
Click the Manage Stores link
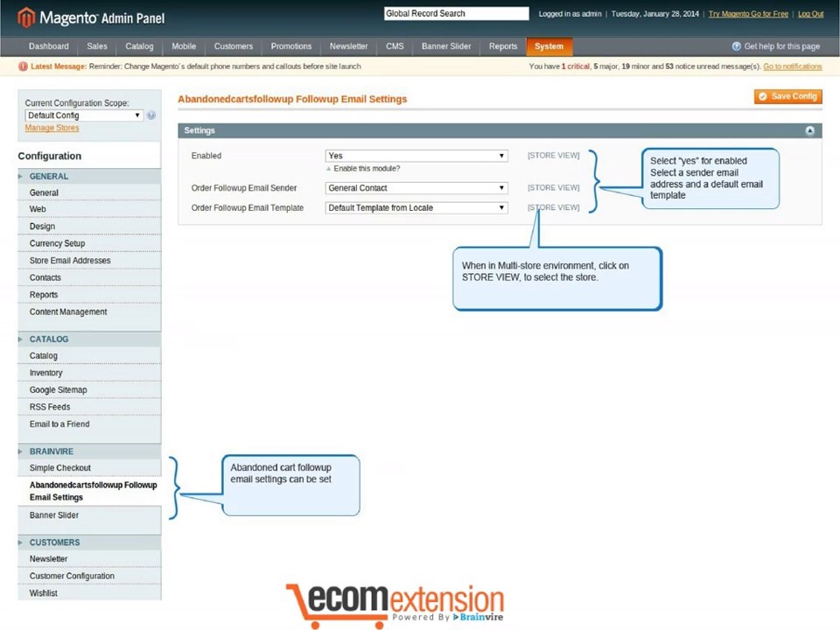52,128
